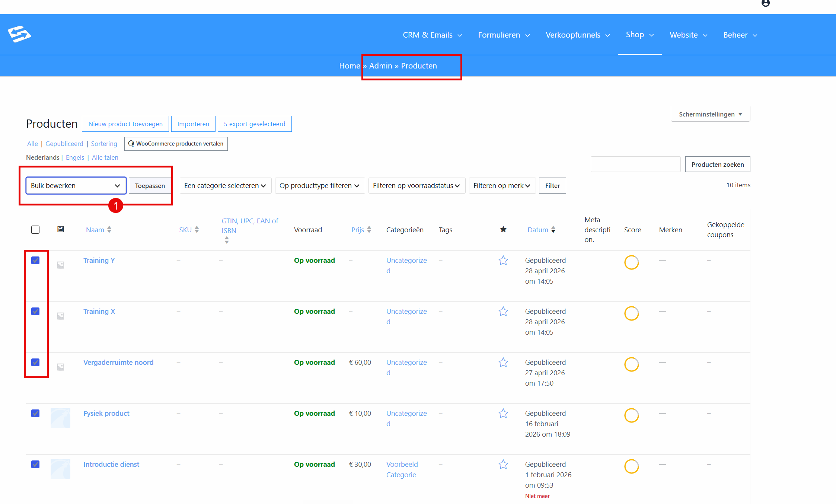This screenshot has height=504, width=836.
Task: Toggle the select-all products checkbox
Action: click(x=35, y=230)
